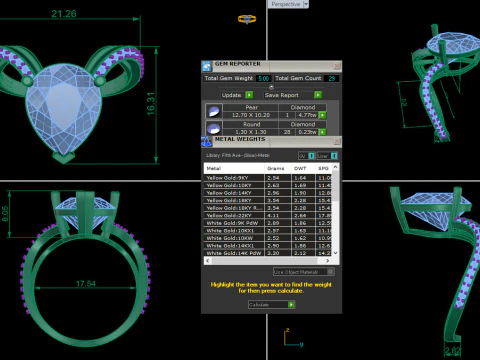The image size is (480, 360).
Task: Click the vertical scrollbar thumb in metal table
Action: [x=336, y=186]
